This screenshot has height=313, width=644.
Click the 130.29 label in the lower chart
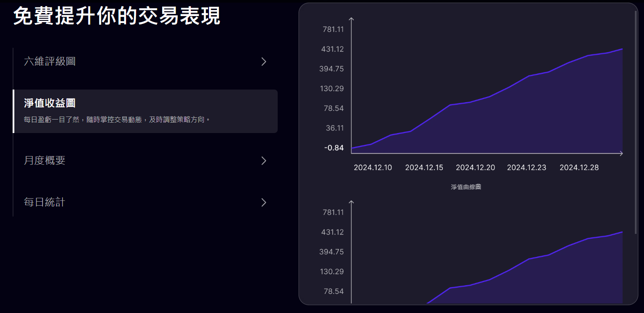pos(332,272)
